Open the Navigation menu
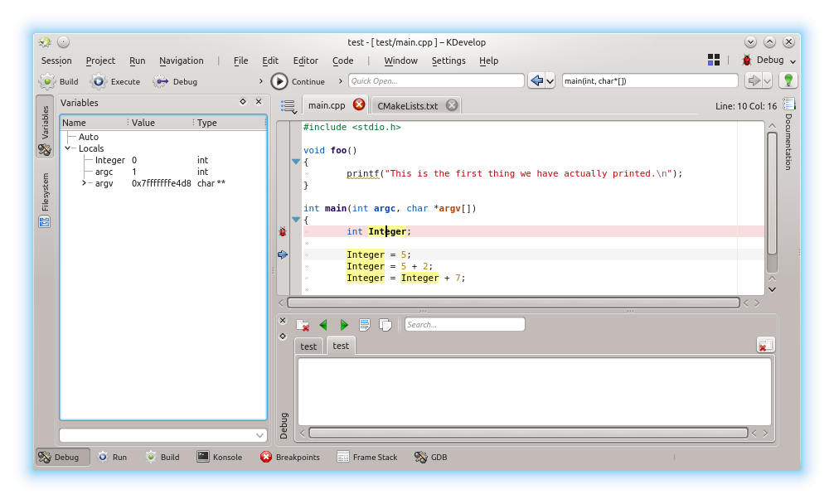The width and height of the screenshot is (834, 504). (x=181, y=61)
